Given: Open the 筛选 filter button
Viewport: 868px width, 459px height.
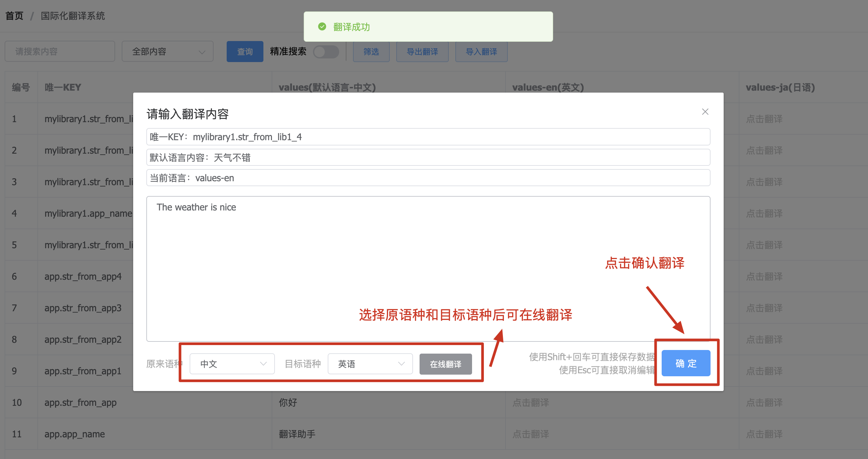Looking at the screenshot, I should coord(371,52).
